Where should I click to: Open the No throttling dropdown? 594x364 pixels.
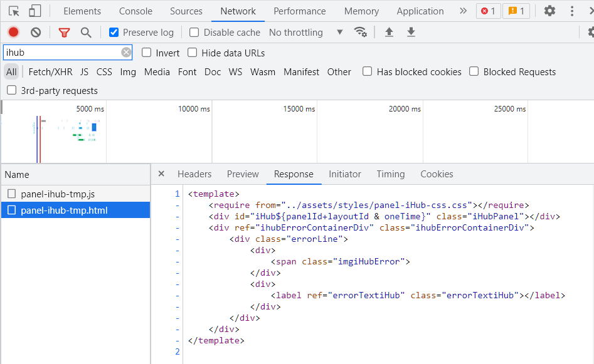pos(305,33)
